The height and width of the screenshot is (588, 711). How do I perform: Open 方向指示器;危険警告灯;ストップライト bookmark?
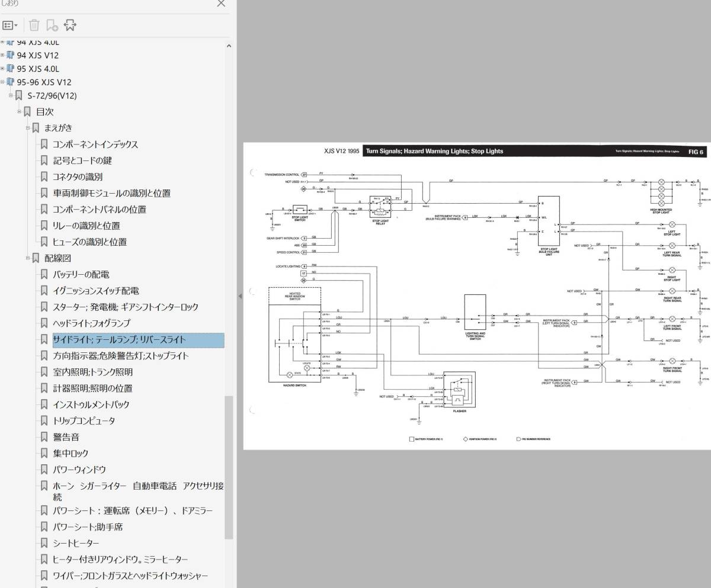[x=121, y=356]
